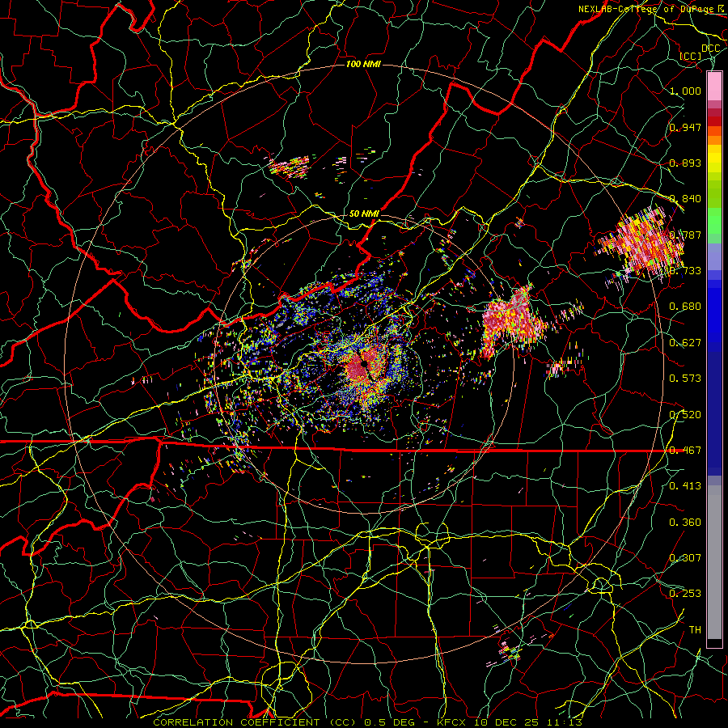Pick the dark red color bar segment
This screenshot has height=728, width=728.
714,121
